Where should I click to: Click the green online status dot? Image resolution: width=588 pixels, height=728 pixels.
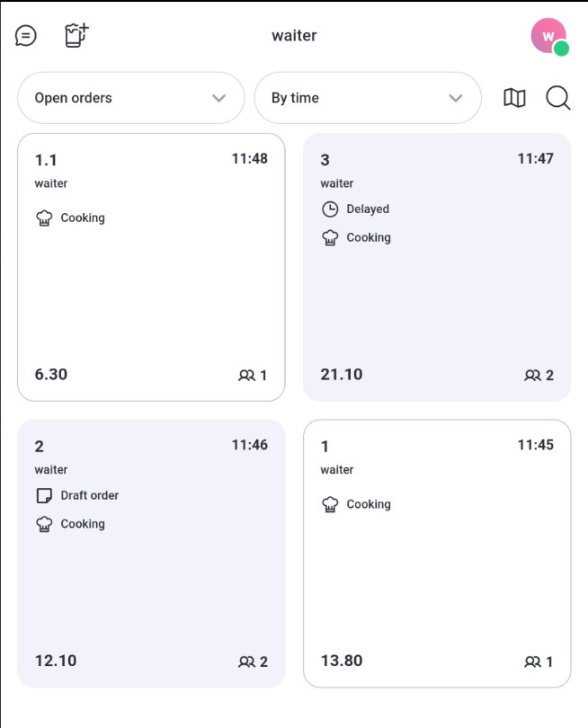(562, 49)
